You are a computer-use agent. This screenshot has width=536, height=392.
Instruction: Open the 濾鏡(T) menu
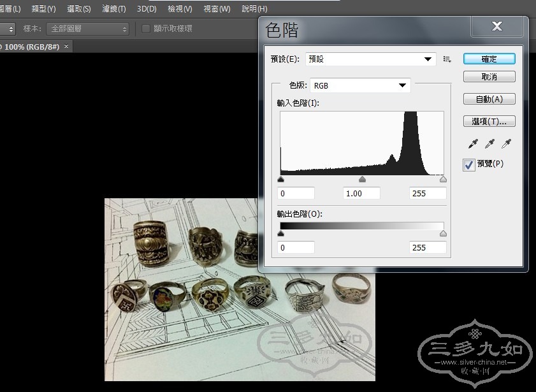coord(114,9)
